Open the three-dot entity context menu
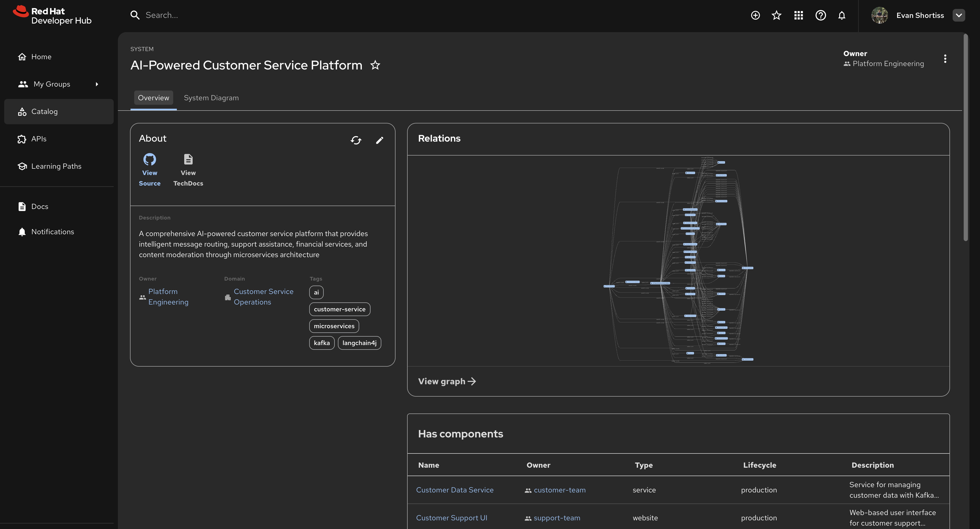This screenshot has height=529, width=980. tap(945, 59)
